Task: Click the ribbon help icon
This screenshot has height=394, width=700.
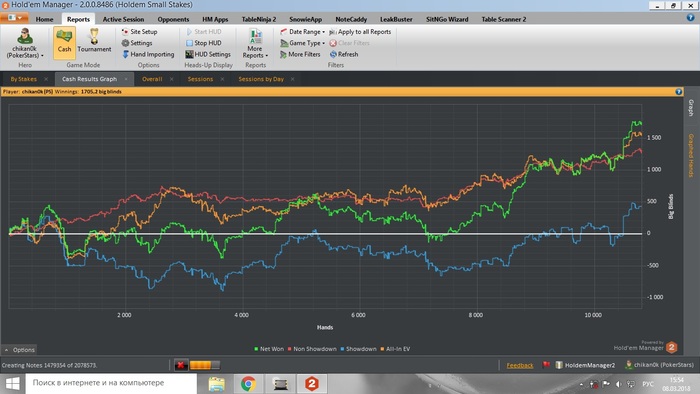Action: tap(690, 18)
